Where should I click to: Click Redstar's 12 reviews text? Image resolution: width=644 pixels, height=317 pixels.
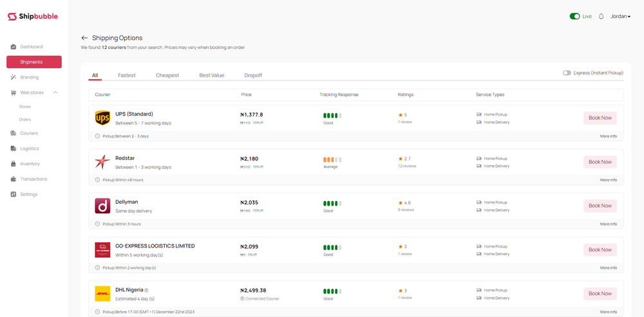coord(407,166)
